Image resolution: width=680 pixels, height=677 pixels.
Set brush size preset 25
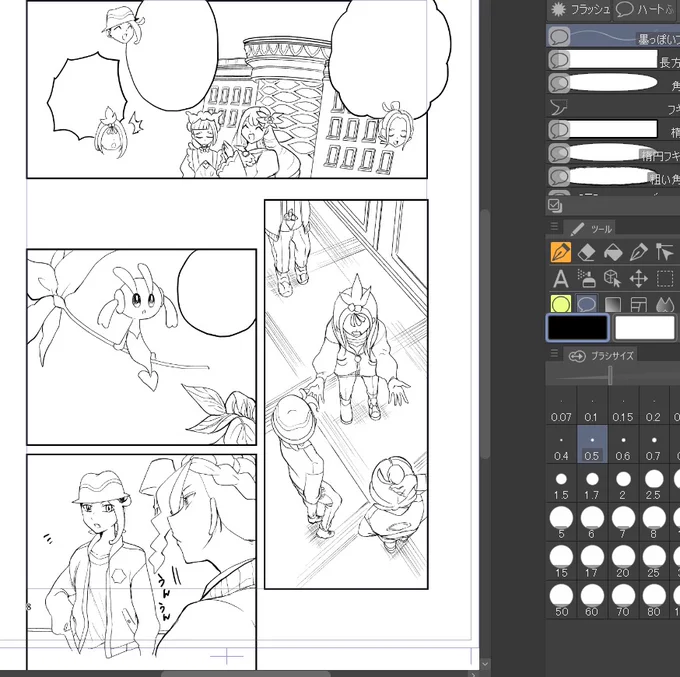[654, 562]
